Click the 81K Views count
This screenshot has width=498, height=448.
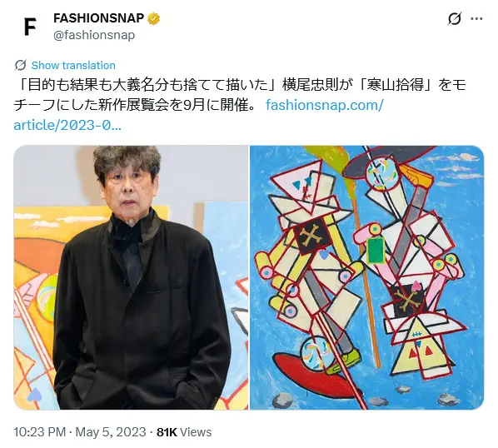point(184,432)
